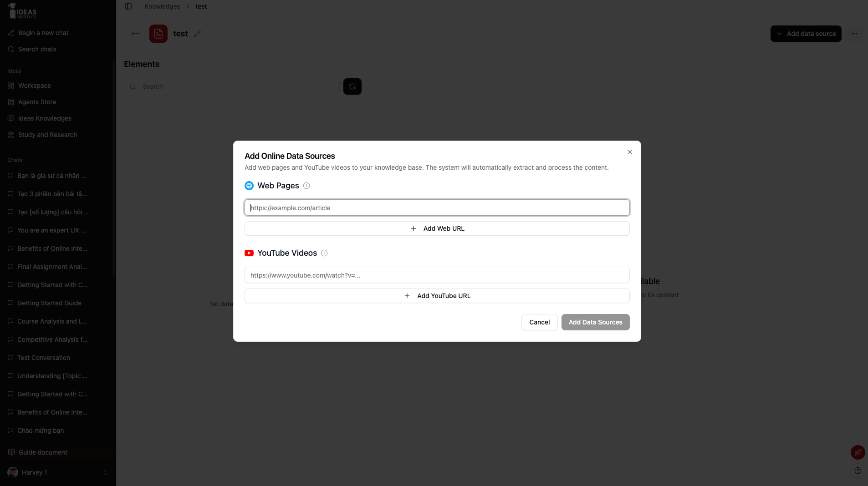
Task: Click the Harvey 1 avatar
Action: [x=13, y=472]
